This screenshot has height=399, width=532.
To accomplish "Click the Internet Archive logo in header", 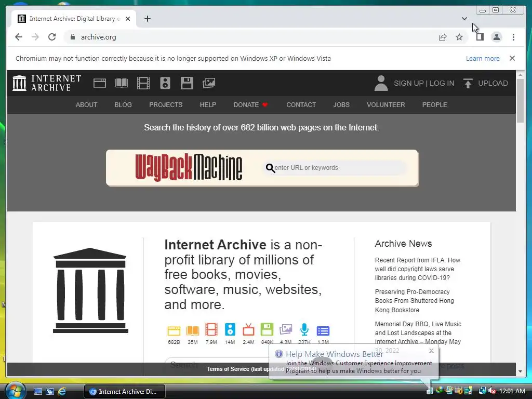I will coord(47,83).
